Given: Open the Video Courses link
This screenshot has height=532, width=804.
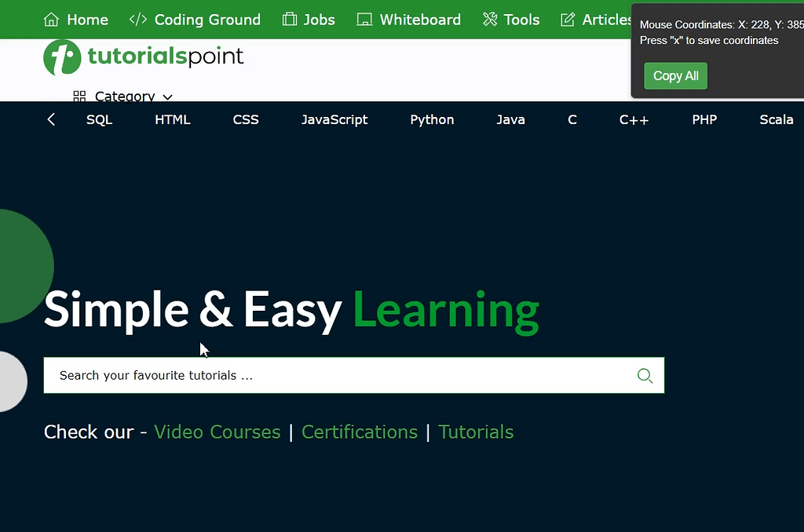Looking at the screenshot, I should [217, 432].
